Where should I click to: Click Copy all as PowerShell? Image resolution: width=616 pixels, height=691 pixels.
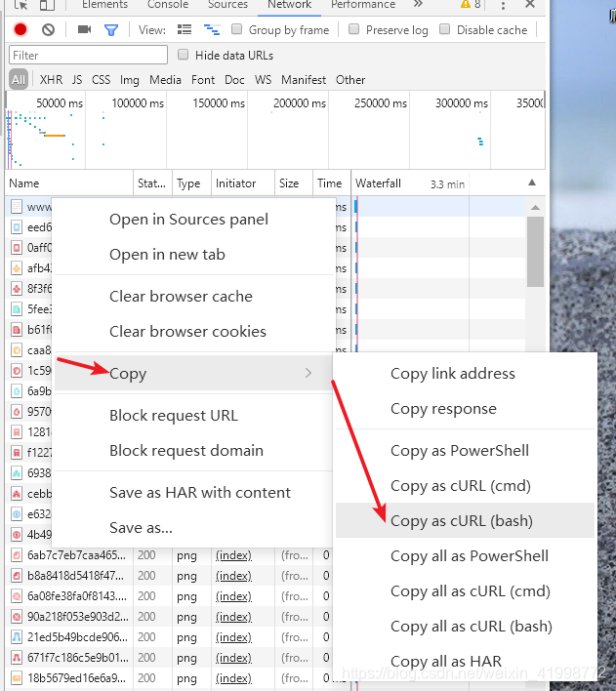pyautogui.click(x=466, y=555)
